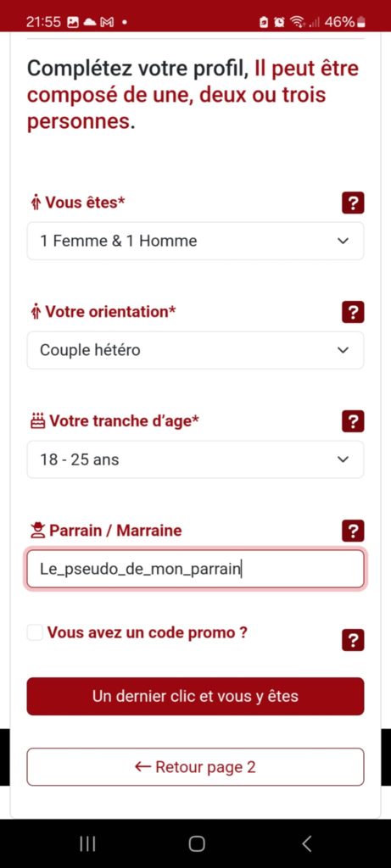
Task: Tap Android back navigation arrow
Action: (x=306, y=843)
